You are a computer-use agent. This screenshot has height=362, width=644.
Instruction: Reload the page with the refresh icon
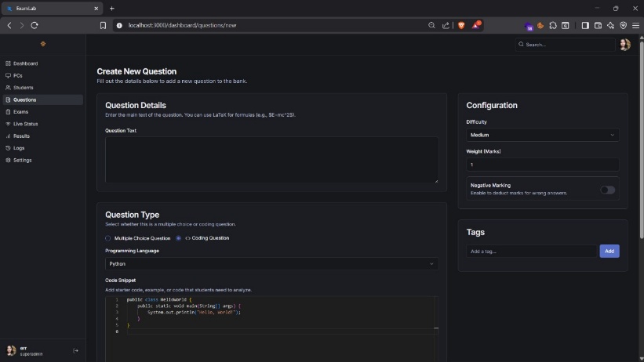35,25
